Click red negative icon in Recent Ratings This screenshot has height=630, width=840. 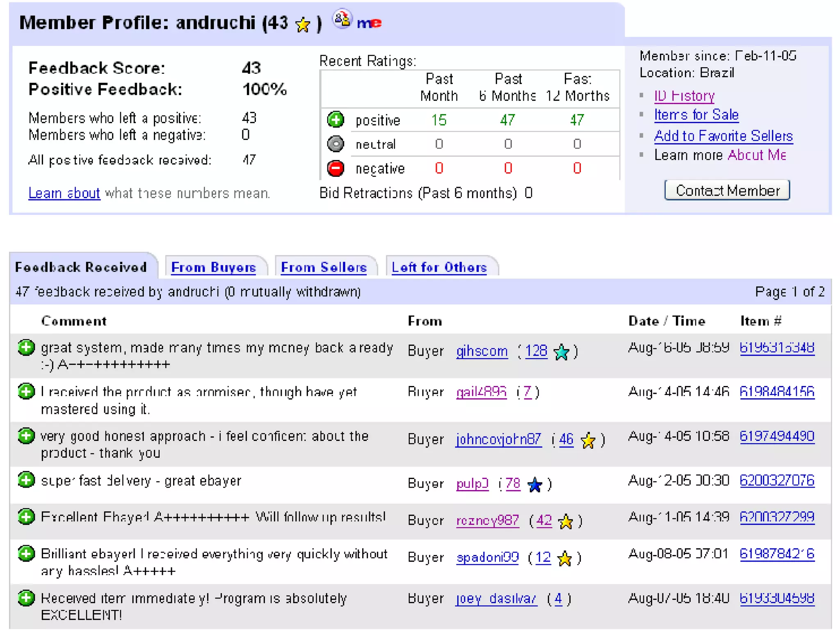coord(336,168)
